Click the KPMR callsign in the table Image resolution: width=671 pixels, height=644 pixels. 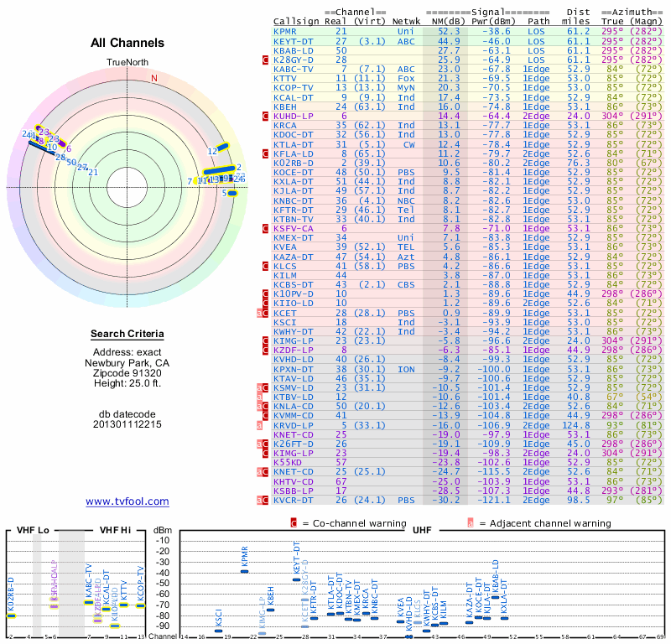tap(286, 31)
